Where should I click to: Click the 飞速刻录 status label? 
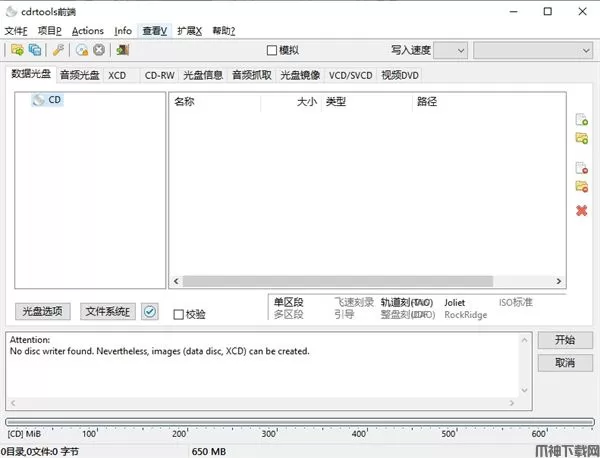tap(354, 302)
